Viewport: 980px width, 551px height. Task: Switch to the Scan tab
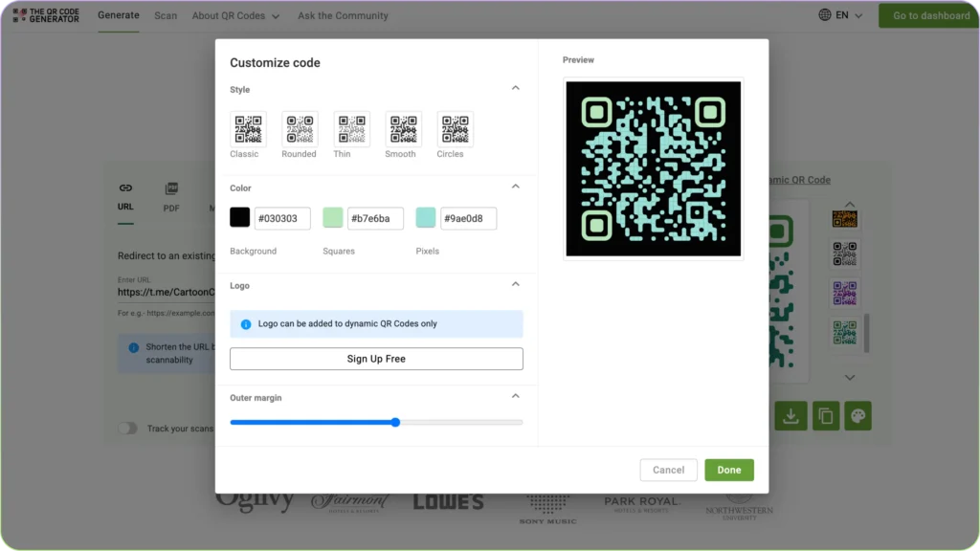166,15
